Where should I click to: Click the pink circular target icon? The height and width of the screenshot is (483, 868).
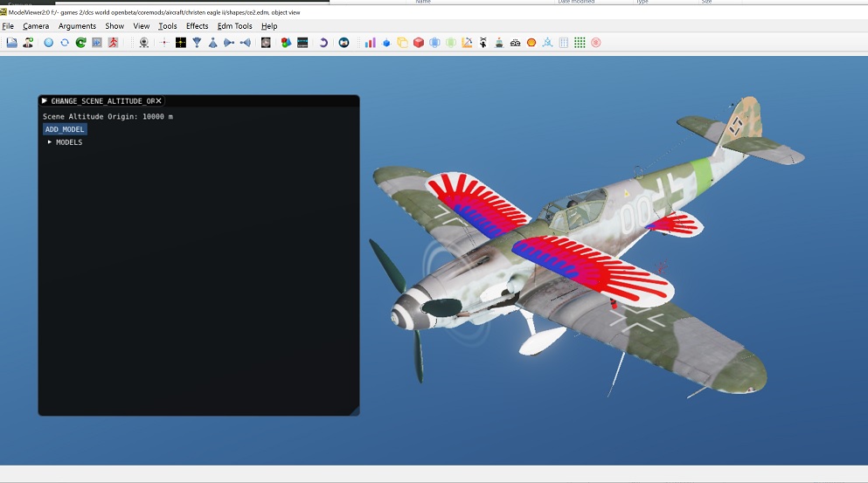595,43
